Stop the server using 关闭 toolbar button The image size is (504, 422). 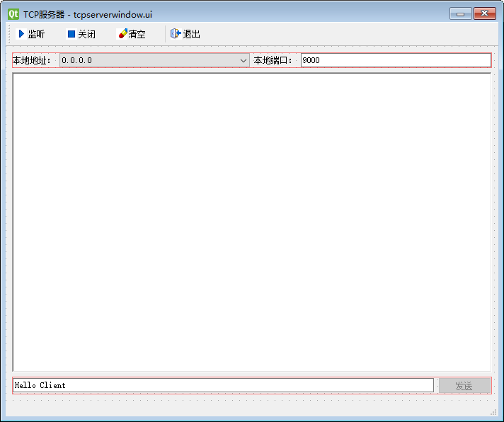tap(81, 34)
